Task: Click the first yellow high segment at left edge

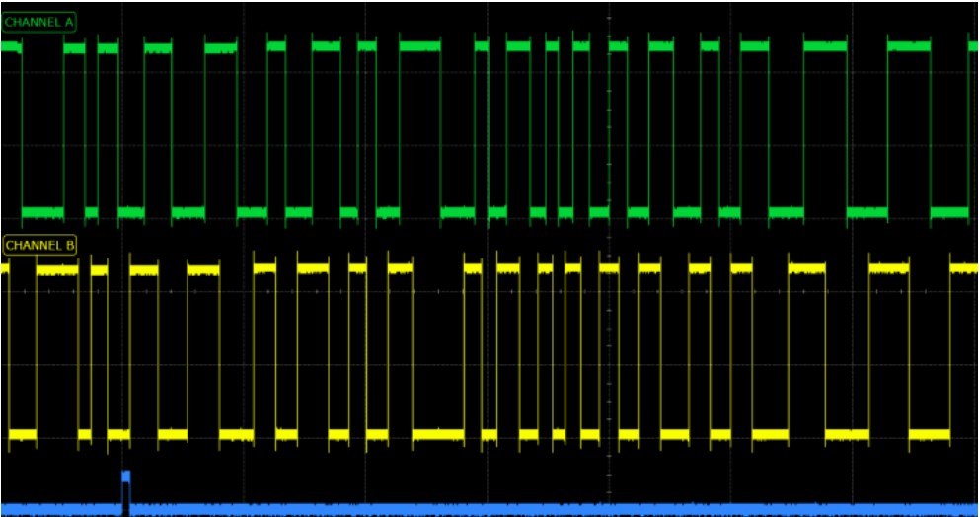Action: [5, 269]
